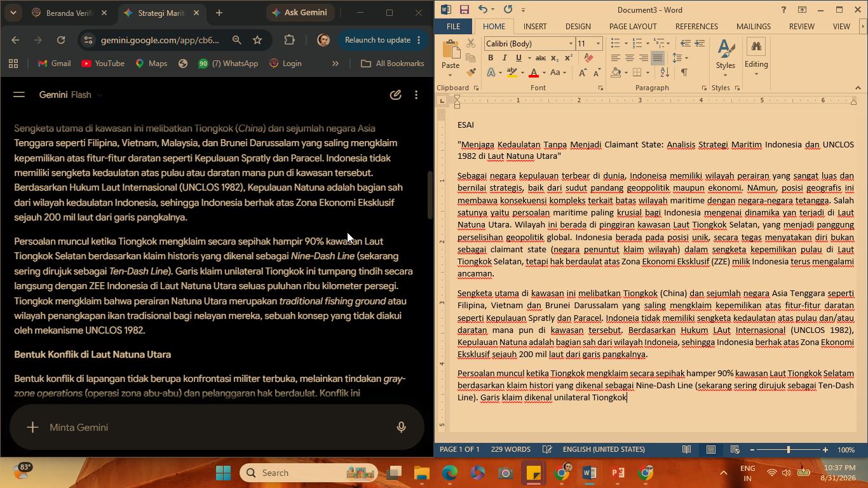Viewport: 868px width, 488px height.
Task: Click the Ask Gemini button
Action: (299, 12)
